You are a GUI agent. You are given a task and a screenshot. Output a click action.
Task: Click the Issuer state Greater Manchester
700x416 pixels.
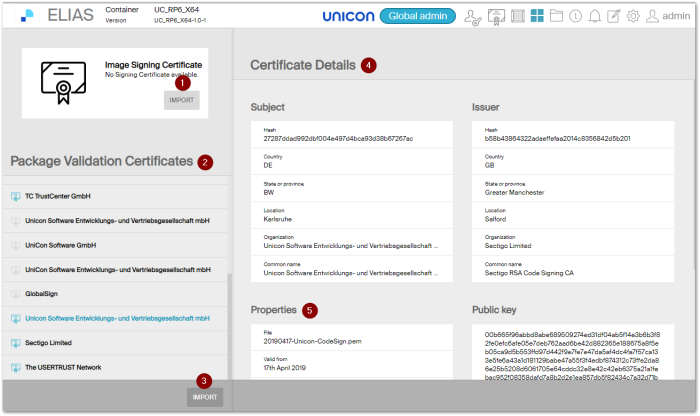pyautogui.click(x=514, y=193)
